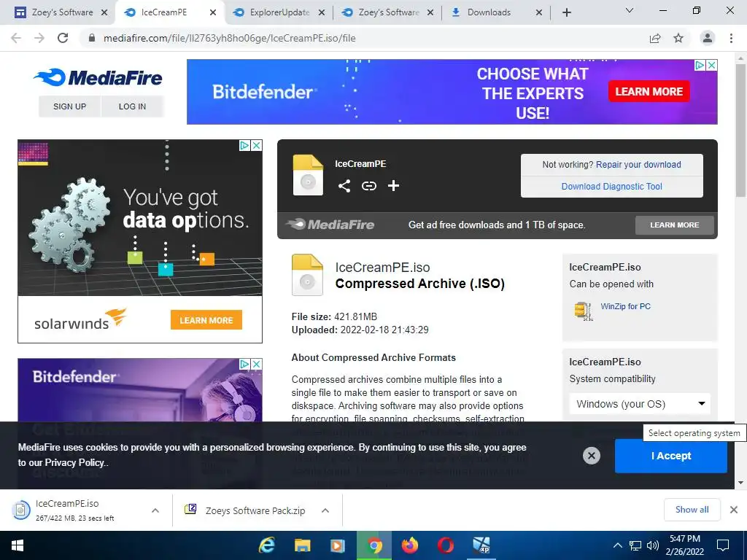This screenshot has height=560, width=747.
Task: Open the notification center icon
Action: (x=723, y=545)
